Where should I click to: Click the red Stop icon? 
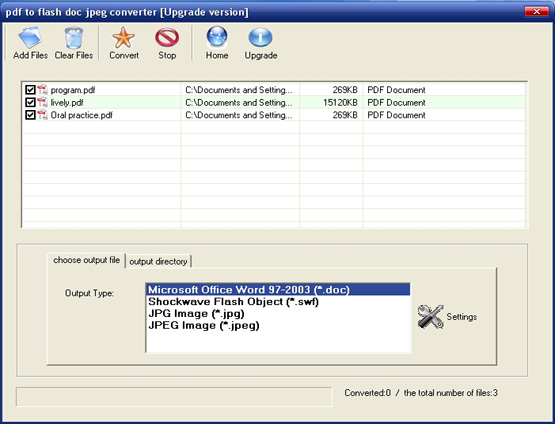(x=167, y=38)
